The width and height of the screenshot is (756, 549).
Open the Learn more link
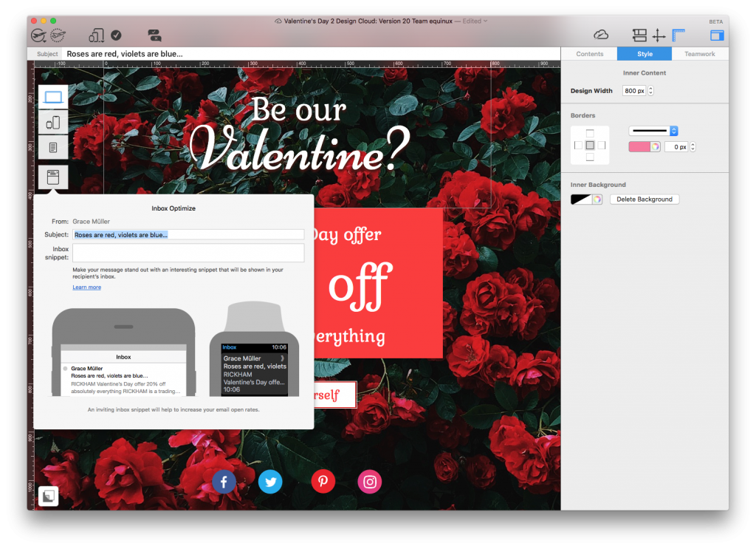click(87, 287)
